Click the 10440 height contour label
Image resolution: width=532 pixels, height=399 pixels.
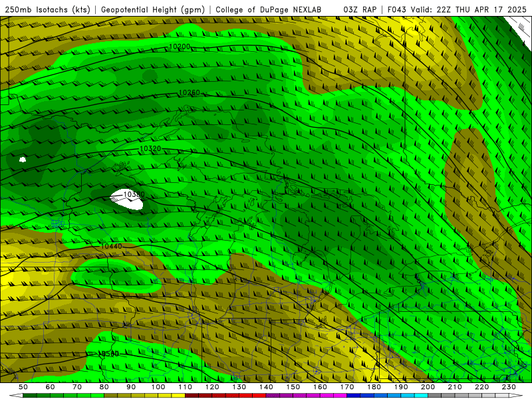tap(111, 246)
